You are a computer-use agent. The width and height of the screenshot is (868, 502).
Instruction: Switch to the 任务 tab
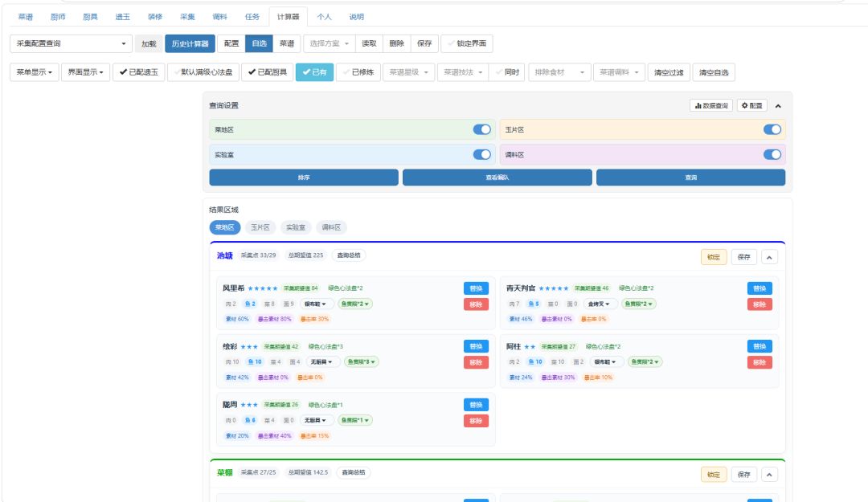[x=252, y=17]
